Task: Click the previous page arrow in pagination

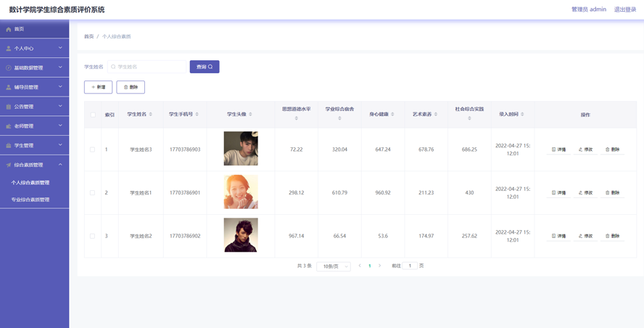Action: (360, 266)
